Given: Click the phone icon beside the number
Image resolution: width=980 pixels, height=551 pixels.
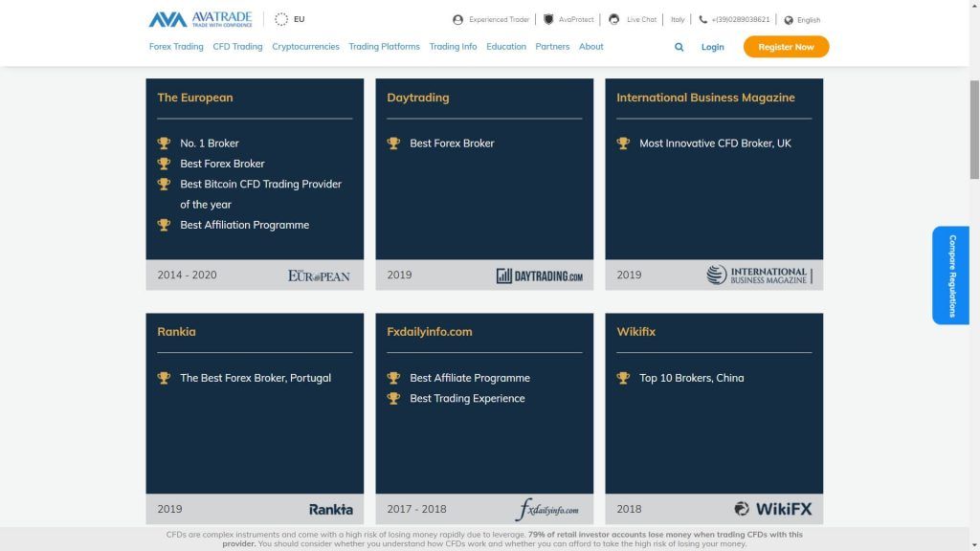Looking at the screenshot, I should point(703,19).
